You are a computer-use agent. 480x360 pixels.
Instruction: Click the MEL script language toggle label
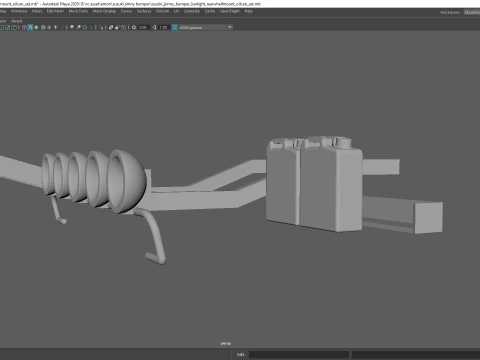tap(240, 354)
